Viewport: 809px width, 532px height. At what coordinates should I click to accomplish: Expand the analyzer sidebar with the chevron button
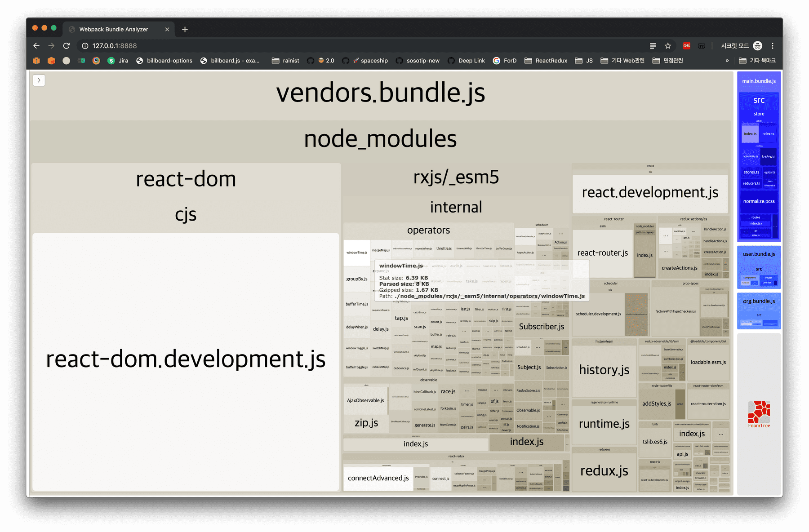[39, 80]
